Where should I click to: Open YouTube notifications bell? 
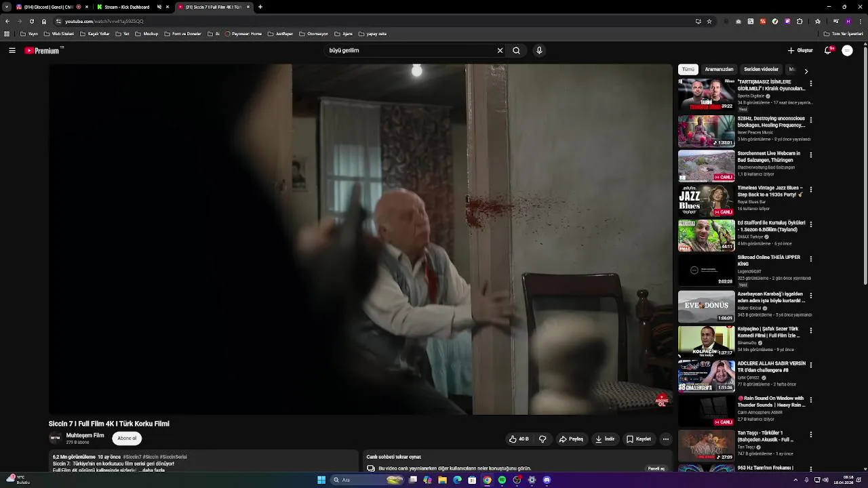pos(828,51)
